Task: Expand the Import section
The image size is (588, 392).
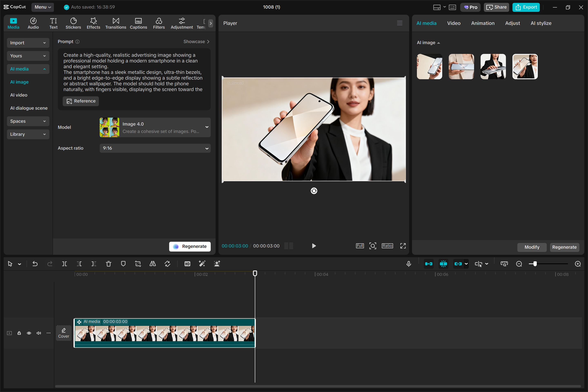Action: pyautogui.click(x=28, y=43)
